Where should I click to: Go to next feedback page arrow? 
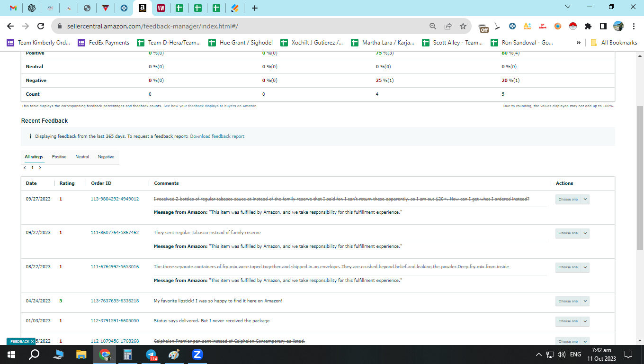point(40,168)
